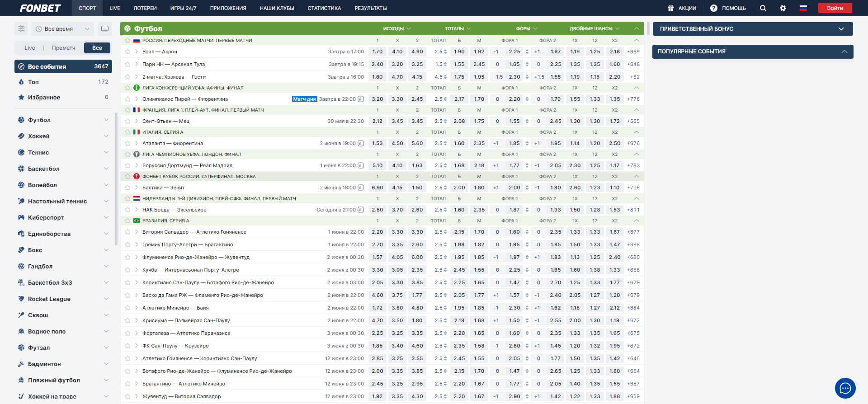Image resolution: width=868 pixels, height=404 pixels.
Task: Expand the Приветственный бонус panel
Action: point(753,29)
